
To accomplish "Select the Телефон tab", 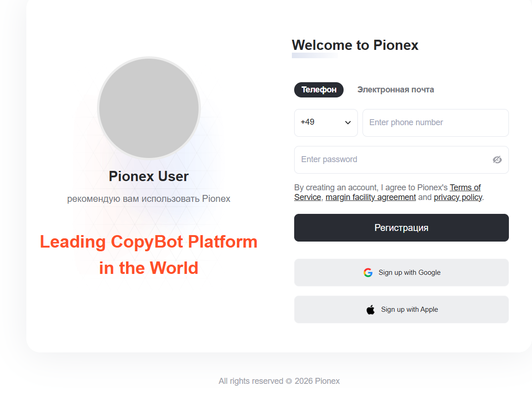I will tap(319, 90).
